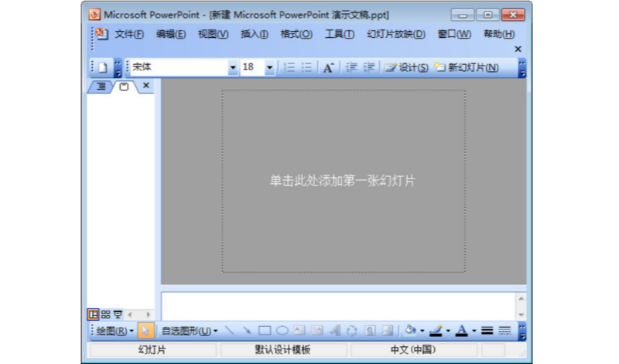Click the decrease indent icon
The width and height of the screenshot is (619, 364).
coord(351,67)
